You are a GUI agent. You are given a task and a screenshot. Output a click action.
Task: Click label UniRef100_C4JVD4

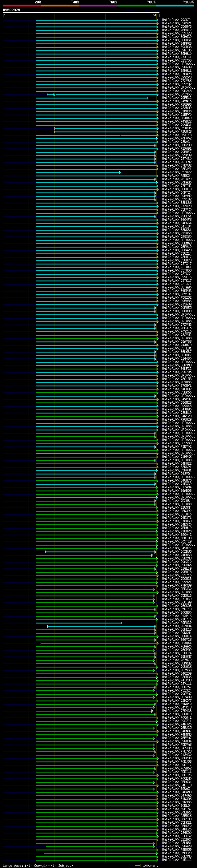177,474
